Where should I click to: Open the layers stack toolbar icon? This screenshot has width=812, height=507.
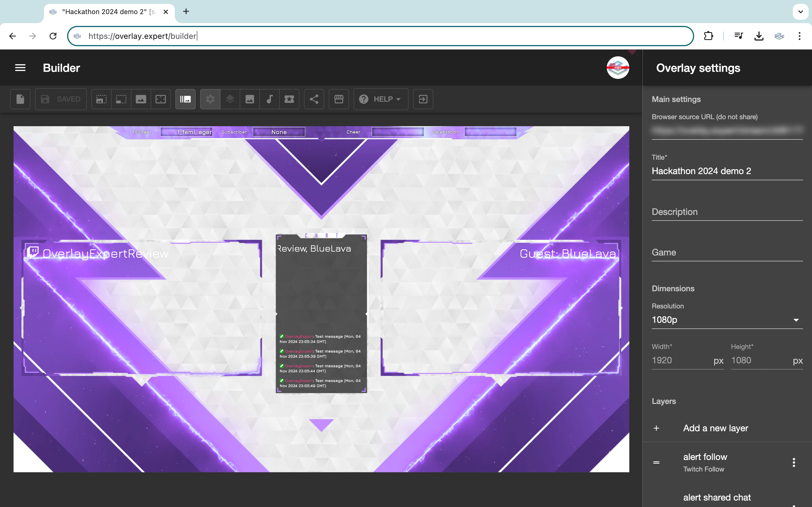point(230,99)
